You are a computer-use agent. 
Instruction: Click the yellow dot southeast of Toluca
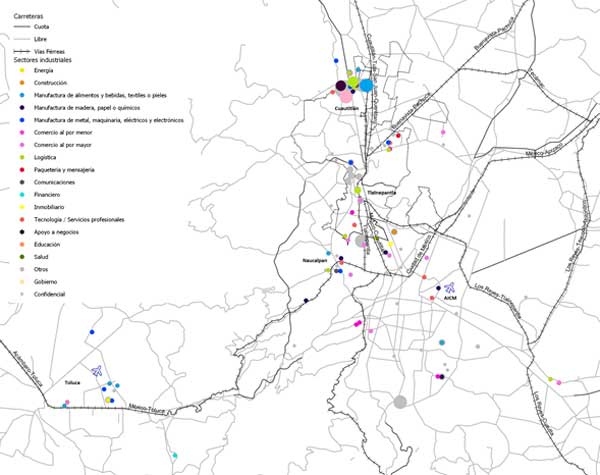tap(108, 400)
